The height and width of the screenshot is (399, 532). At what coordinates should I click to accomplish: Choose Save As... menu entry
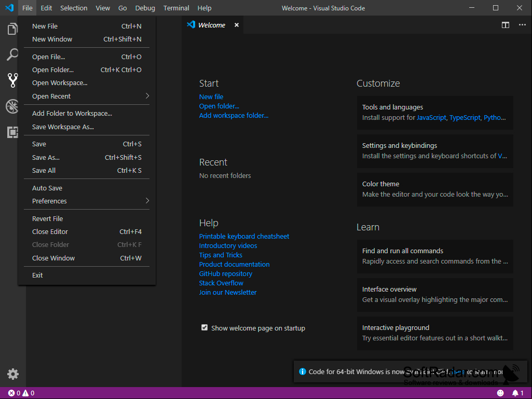87,157
